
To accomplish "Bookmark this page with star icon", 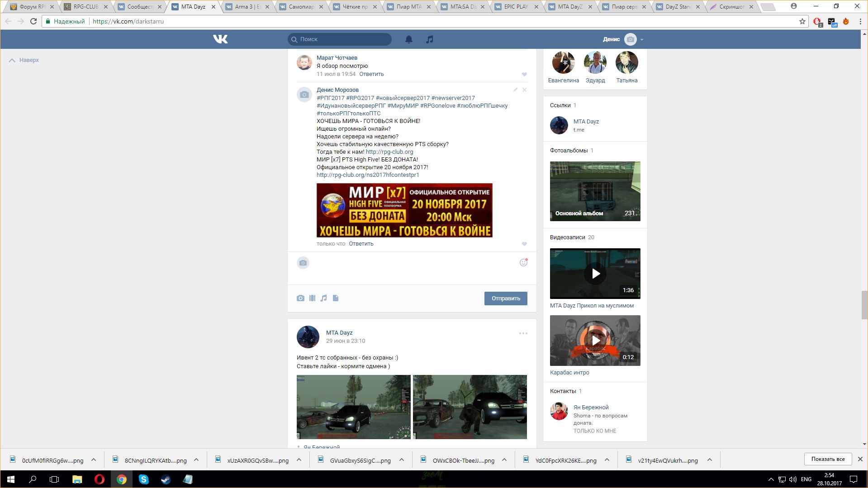I will click(802, 21).
